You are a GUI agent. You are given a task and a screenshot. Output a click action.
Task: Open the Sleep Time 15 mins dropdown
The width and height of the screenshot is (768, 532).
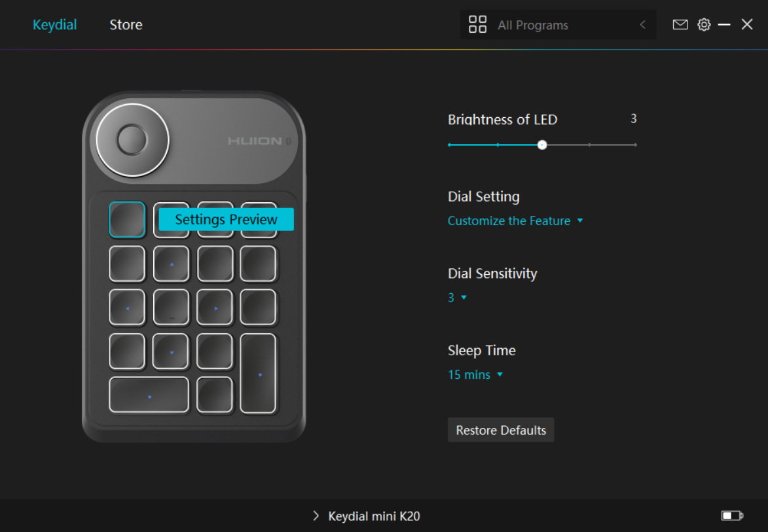475,374
